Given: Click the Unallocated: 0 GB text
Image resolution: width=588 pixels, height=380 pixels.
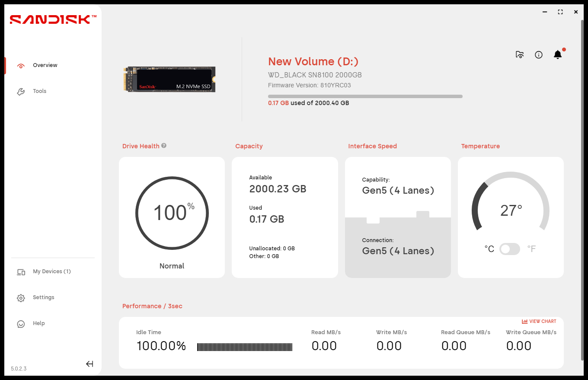Looking at the screenshot, I should pos(272,249).
